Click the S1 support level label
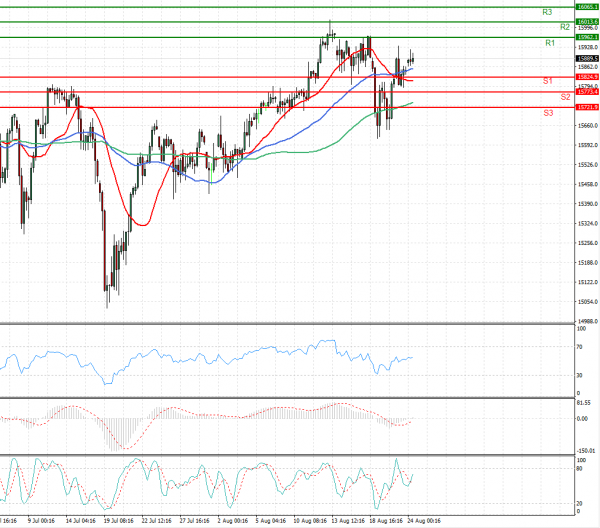600x528 pixels. point(548,81)
